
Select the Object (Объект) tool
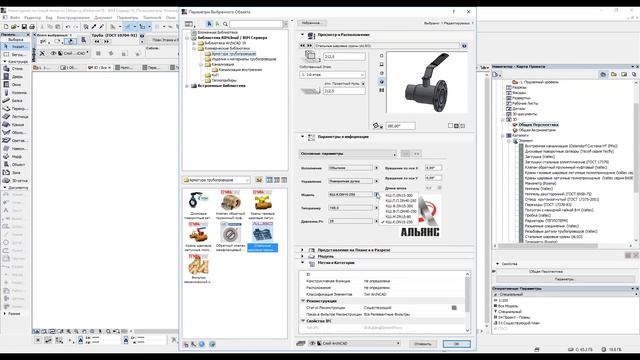(x=15, y=164)
